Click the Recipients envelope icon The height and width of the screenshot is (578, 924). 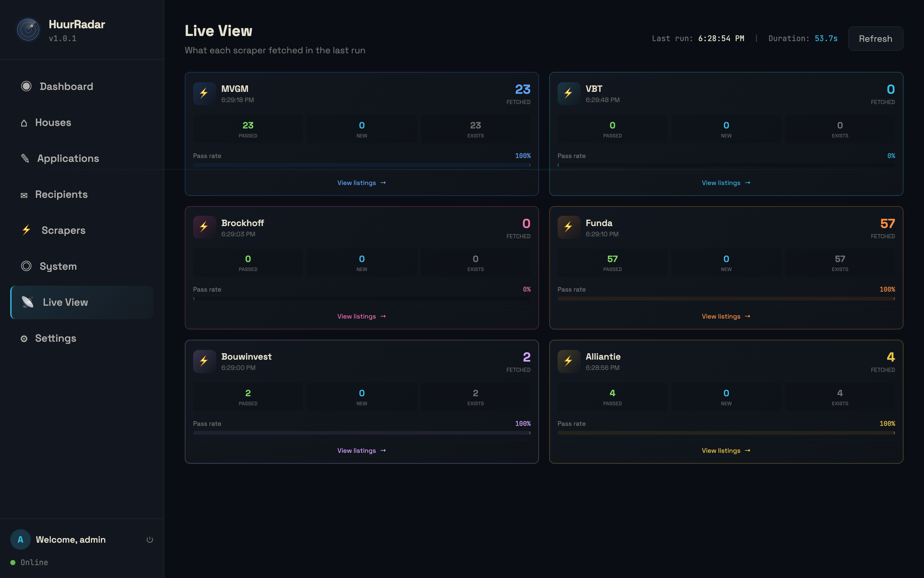tap(24, 195)
